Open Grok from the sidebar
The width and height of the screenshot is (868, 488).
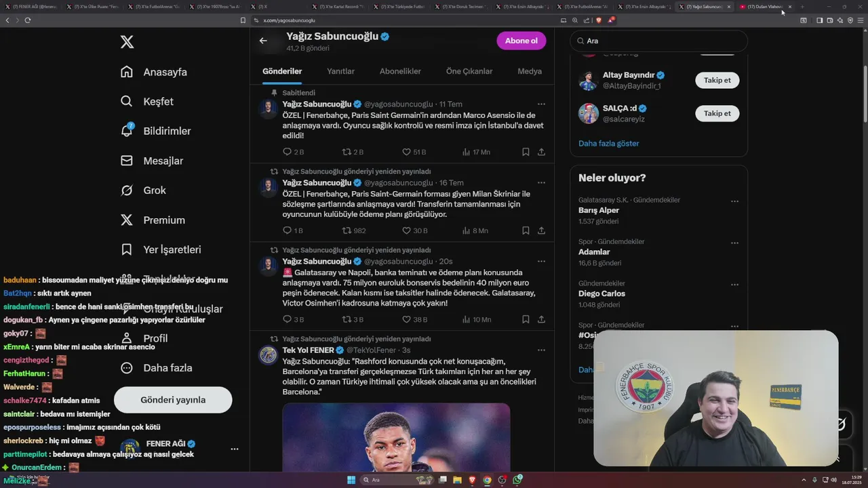tap(143, 190)
